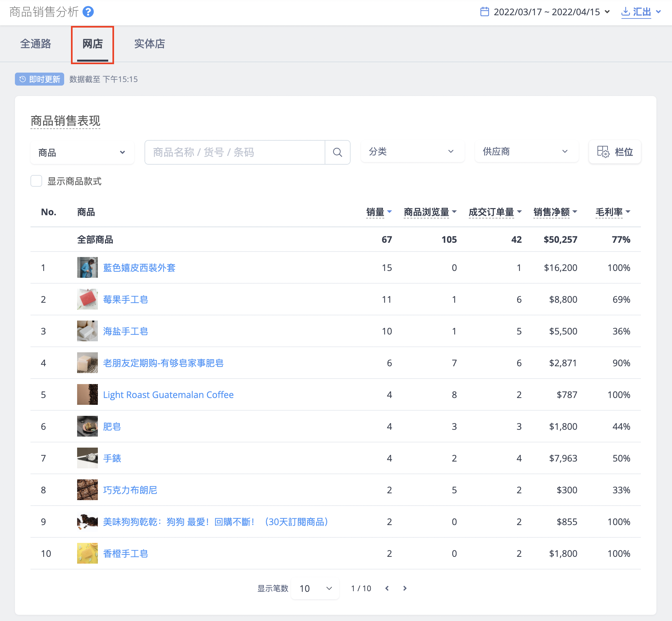The width and height of the screenshot is (672, 621).
Task: Expand the 汇出 export dropdown arrow
Action: [x=659, y=12]
